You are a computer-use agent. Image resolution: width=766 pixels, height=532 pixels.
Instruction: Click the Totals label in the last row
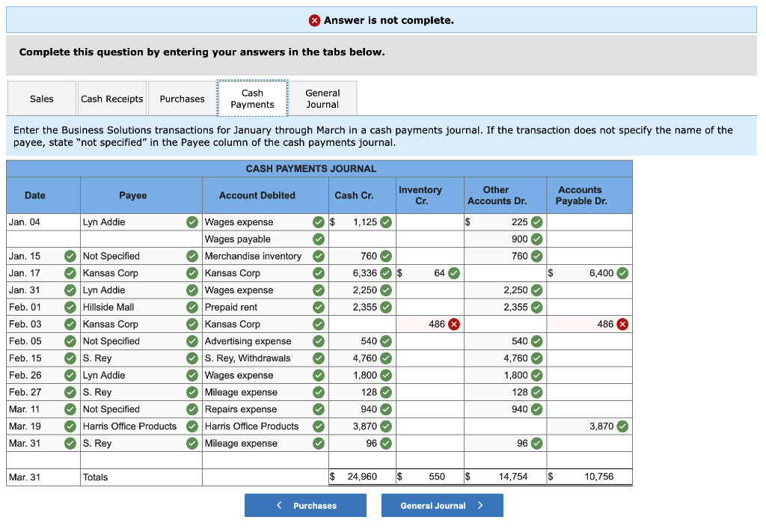click(x=95, y=477)
